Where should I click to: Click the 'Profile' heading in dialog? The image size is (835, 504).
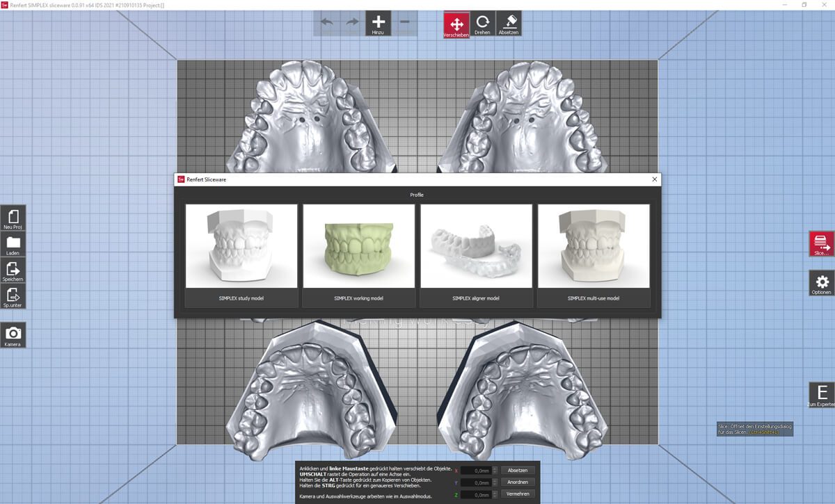coord(417,195)
